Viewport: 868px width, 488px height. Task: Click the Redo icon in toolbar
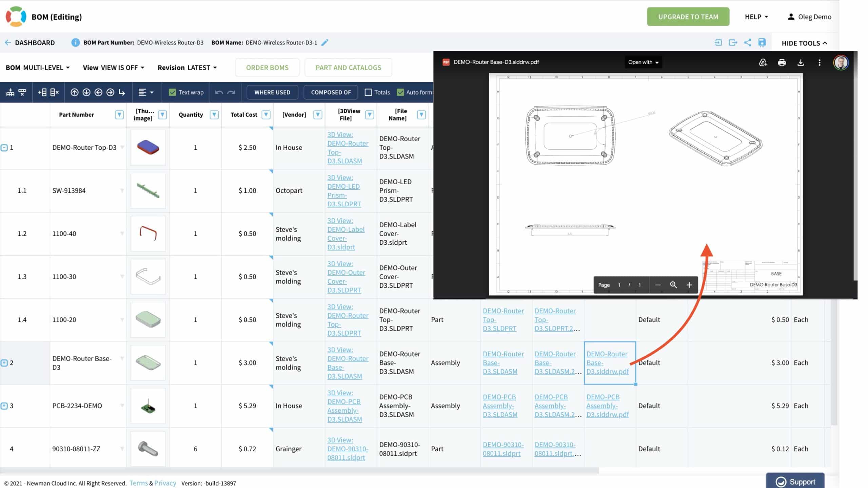pos(231,92)
